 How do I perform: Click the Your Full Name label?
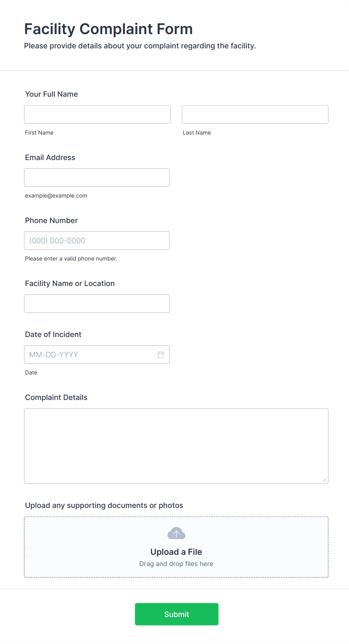click(x=51, y=94)
